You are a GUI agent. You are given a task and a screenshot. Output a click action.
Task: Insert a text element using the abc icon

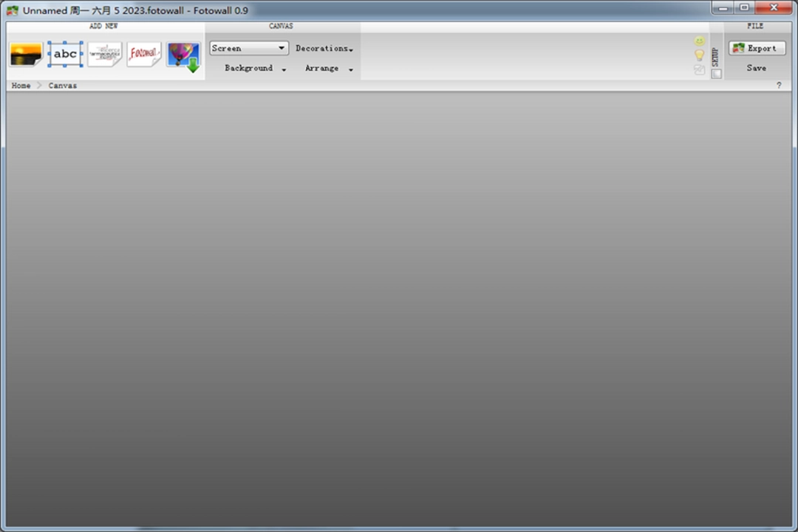(65, 53)
